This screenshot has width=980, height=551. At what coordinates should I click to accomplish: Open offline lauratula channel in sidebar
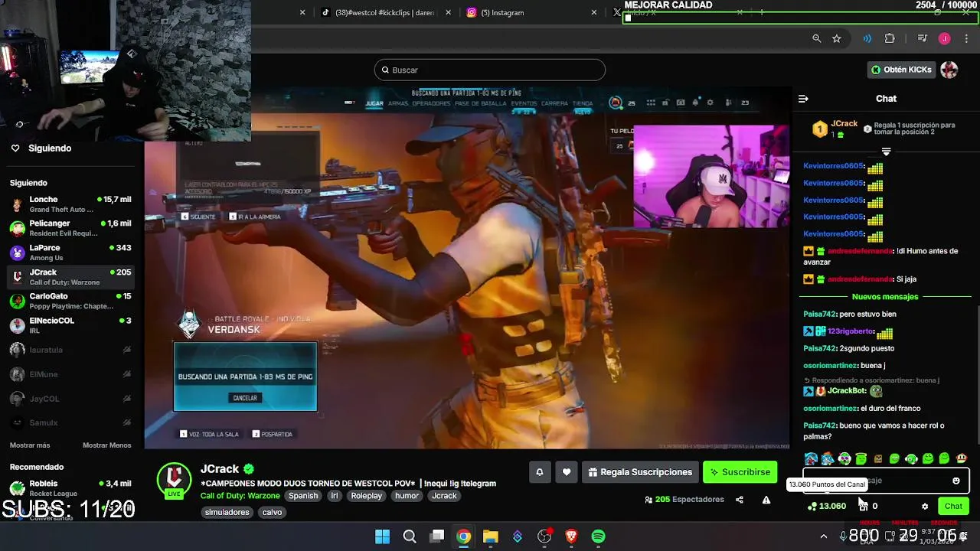pyautogui.click(x=70, y=350)
